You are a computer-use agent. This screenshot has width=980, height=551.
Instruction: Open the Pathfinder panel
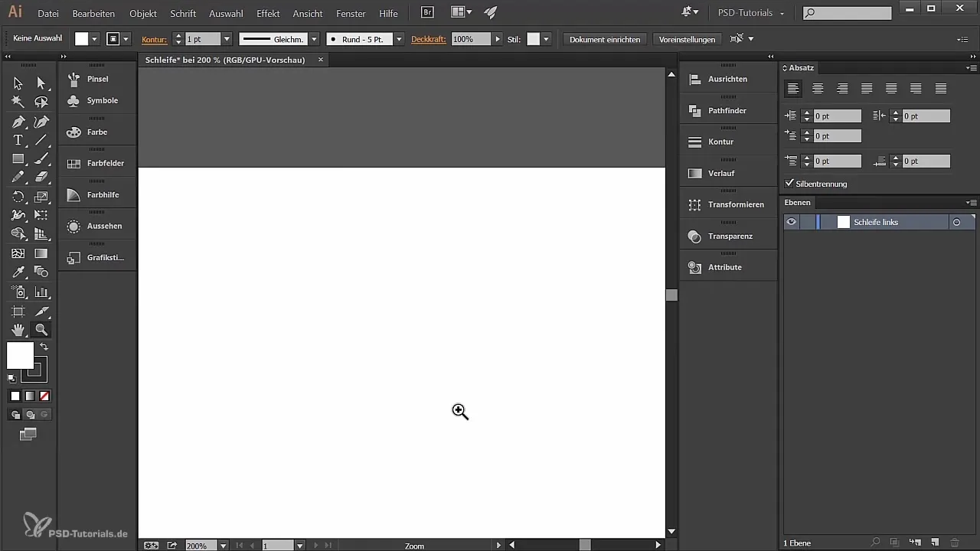[x=727, y=110]
